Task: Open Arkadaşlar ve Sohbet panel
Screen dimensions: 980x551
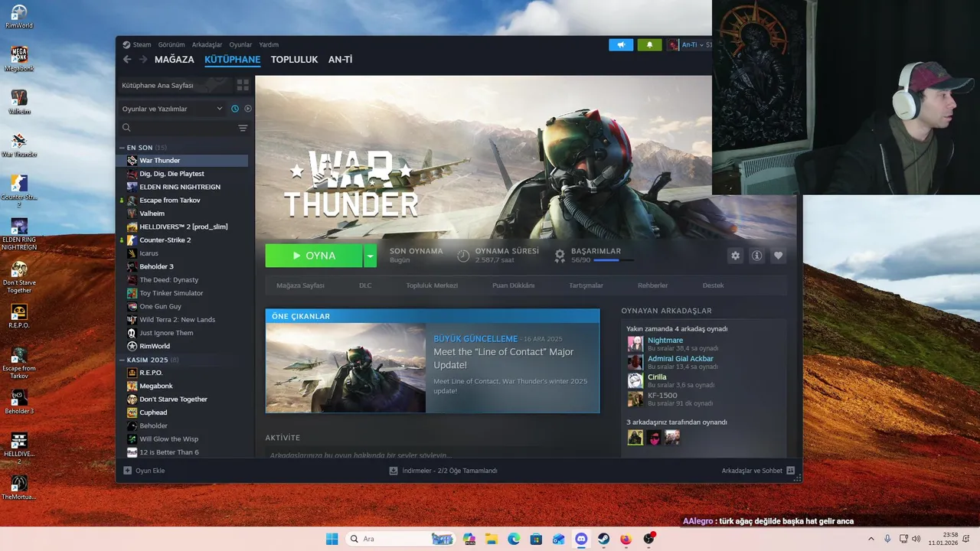Action: (x=758, y=471)
